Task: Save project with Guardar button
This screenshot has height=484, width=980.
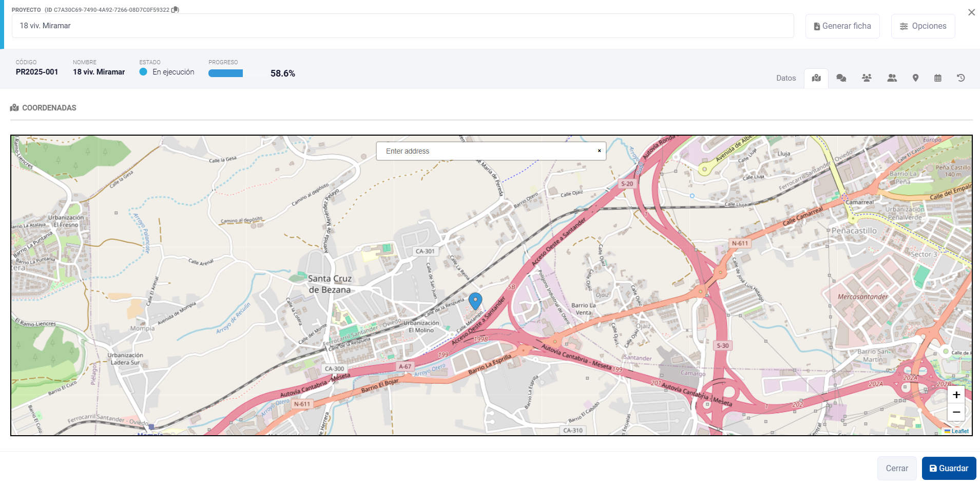Action: tap(949, 468)
